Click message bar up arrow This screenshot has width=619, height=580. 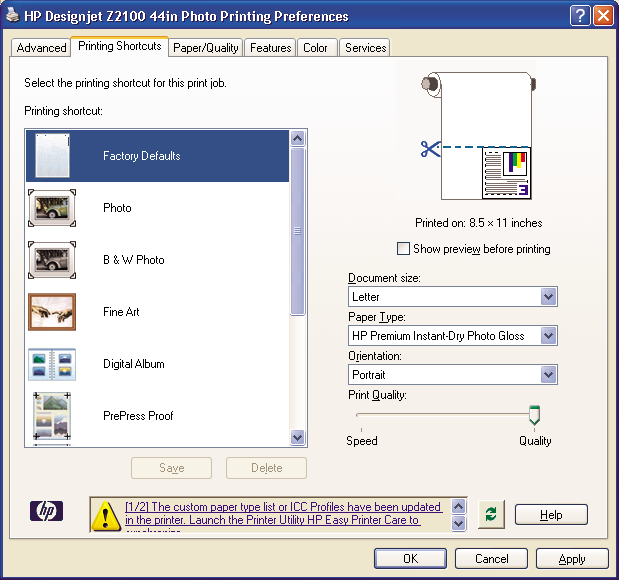click(458, 506)
